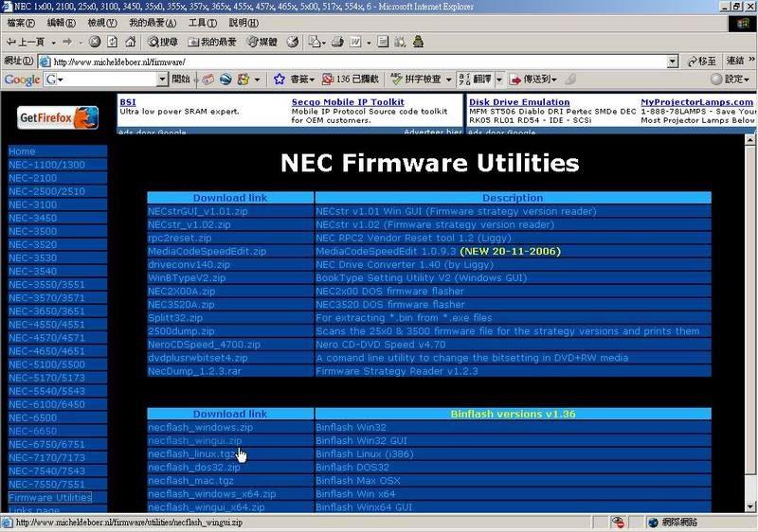Go to the Home page icon
The image size is (758, 532).
(x=130, y=42)
